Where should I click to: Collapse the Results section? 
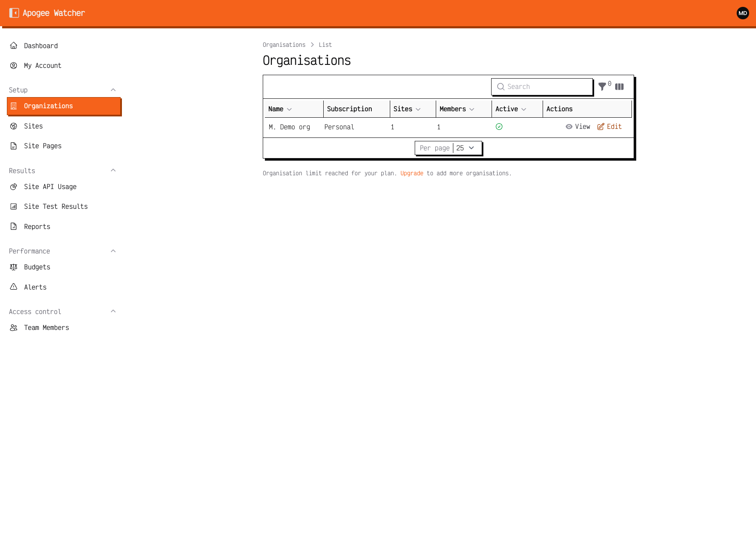point(113,171)
